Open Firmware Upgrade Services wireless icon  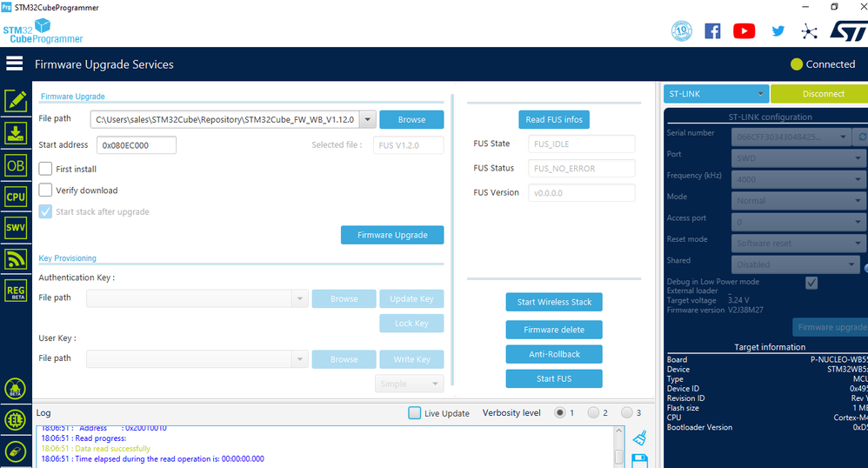pyautogui.click(x=16, y=258)
